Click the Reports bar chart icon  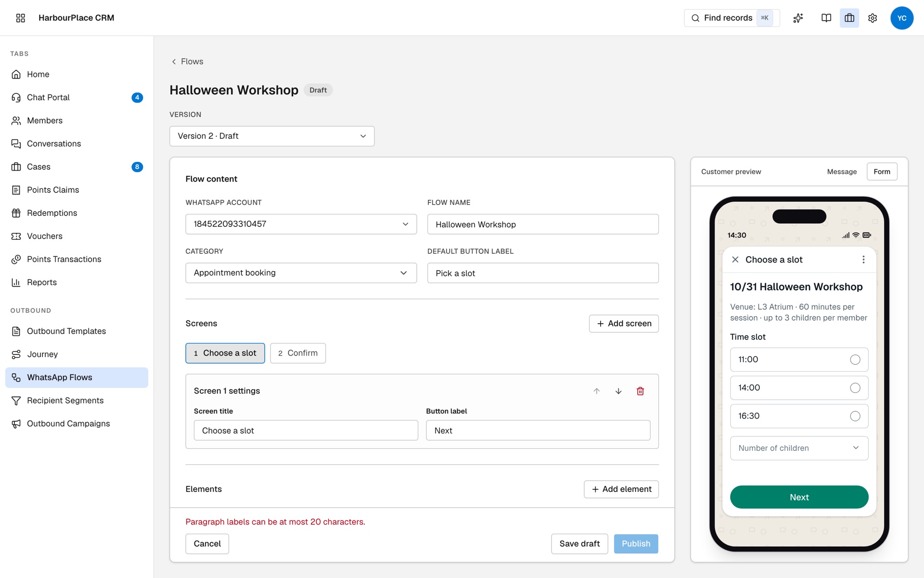click(x=16, y=282)
